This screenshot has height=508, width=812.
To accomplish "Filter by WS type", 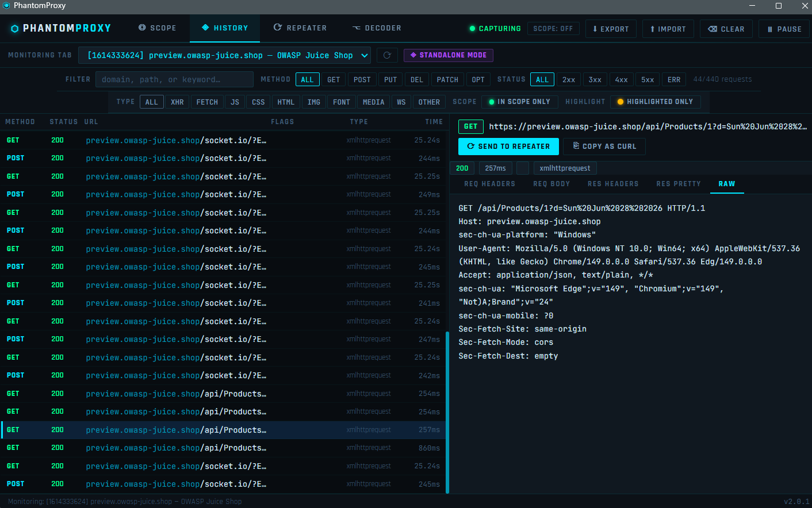I will click(x=401, y=102).
